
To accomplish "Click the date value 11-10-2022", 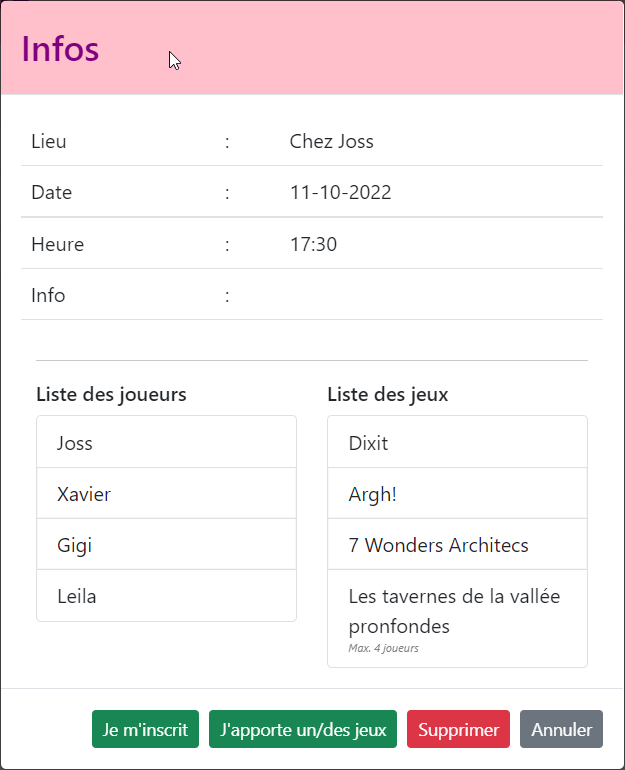I will [x=340, y=192].
